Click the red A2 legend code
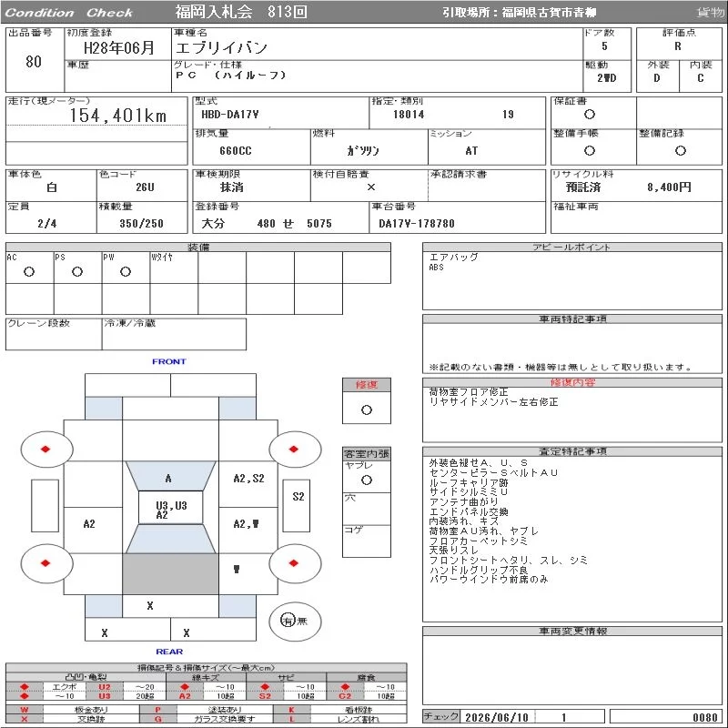728x728 pixels. click(x=185, y=695)
